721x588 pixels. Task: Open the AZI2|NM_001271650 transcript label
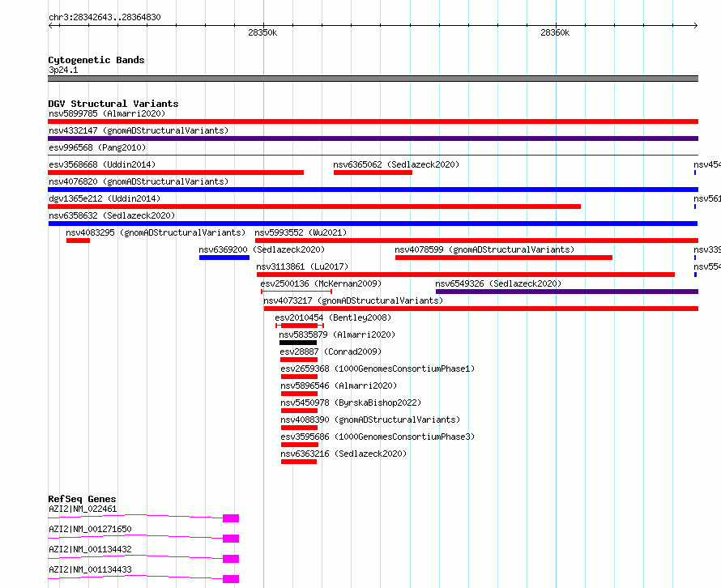[x=90, y=529]
